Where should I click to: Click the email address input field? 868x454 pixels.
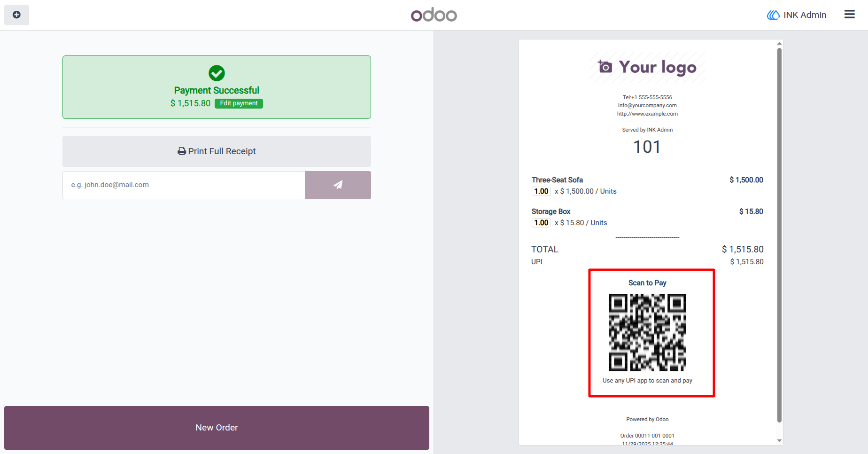(184, 185)
